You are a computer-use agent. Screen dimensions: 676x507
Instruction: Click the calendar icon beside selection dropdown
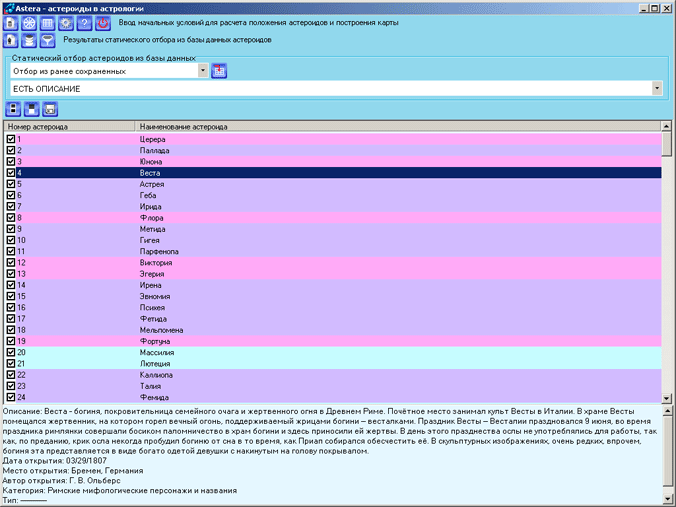[x=219, y=71]
